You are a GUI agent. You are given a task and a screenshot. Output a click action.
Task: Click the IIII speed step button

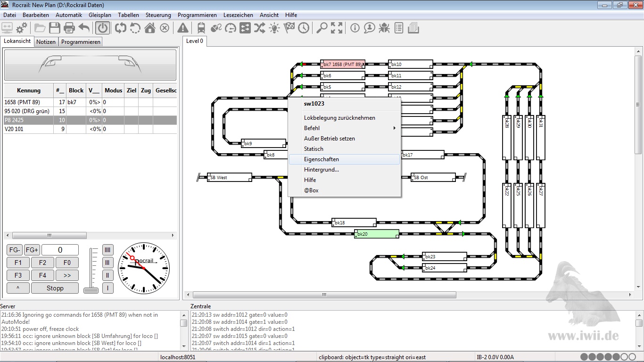click(x=108, y=250)
